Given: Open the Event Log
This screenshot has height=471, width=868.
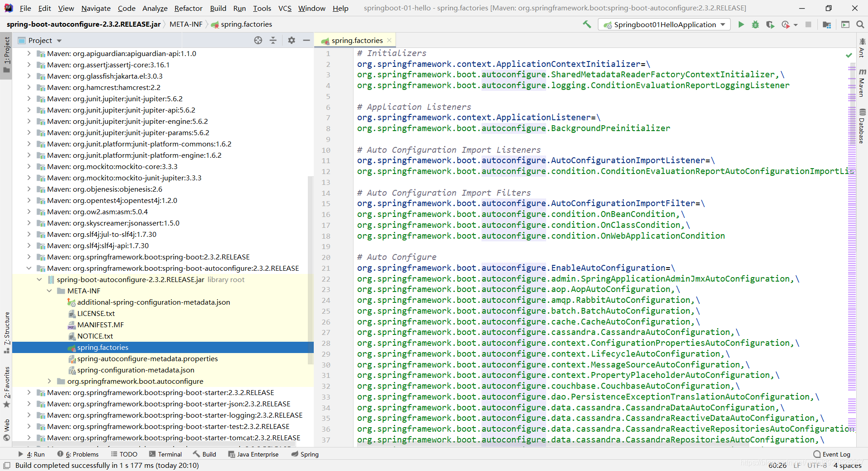Looking at the screenshot, I should click(x=832, y=454).
